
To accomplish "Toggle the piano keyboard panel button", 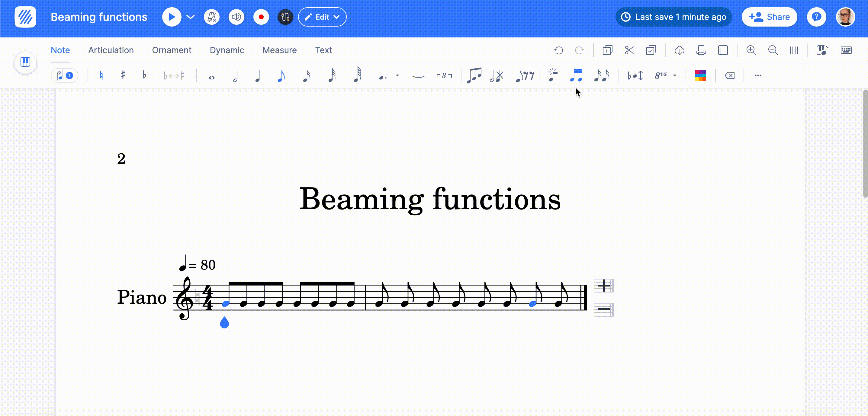I will [25, 62].
